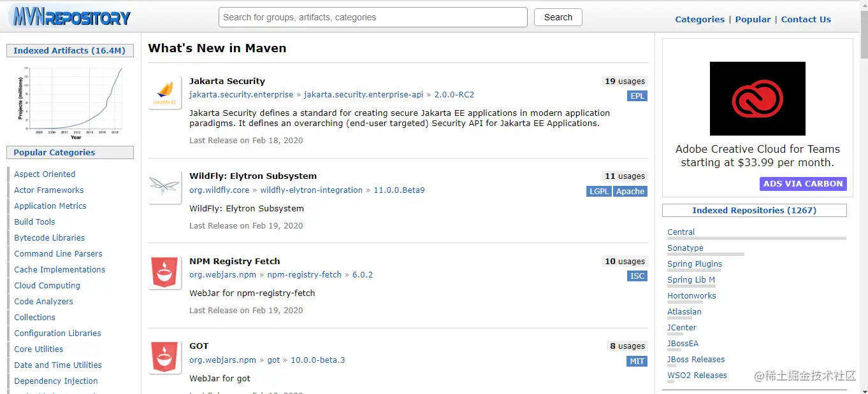Click the Adobe Creative Cloud ad image
Viewport: 868px width, 394px height.
click(x=758, y=99)
